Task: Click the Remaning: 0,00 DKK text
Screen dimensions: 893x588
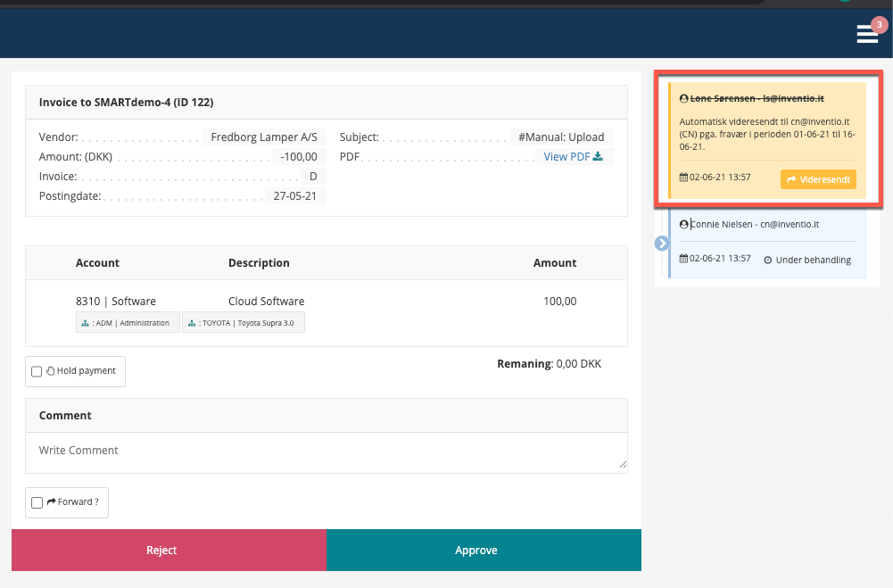Action: click(x=549, y=364)
